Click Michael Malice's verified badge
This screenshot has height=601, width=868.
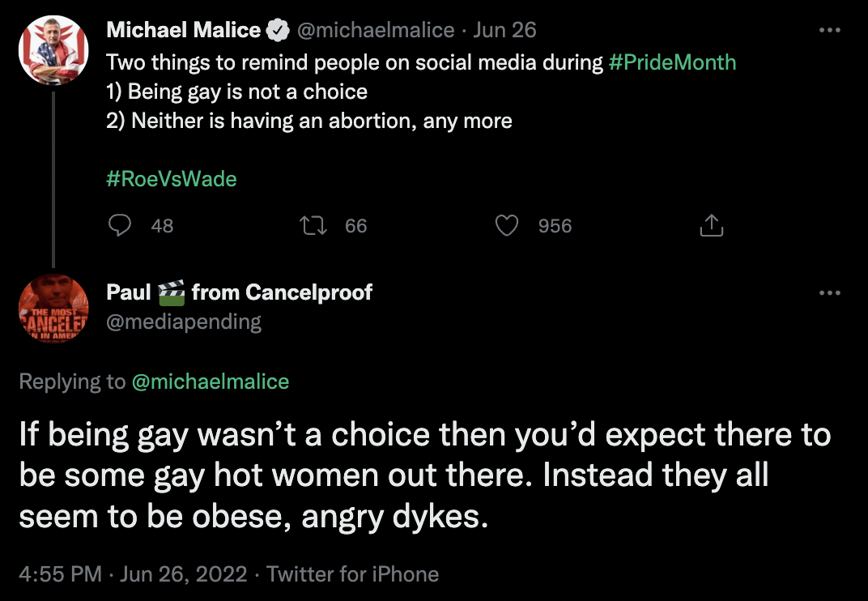279,31
